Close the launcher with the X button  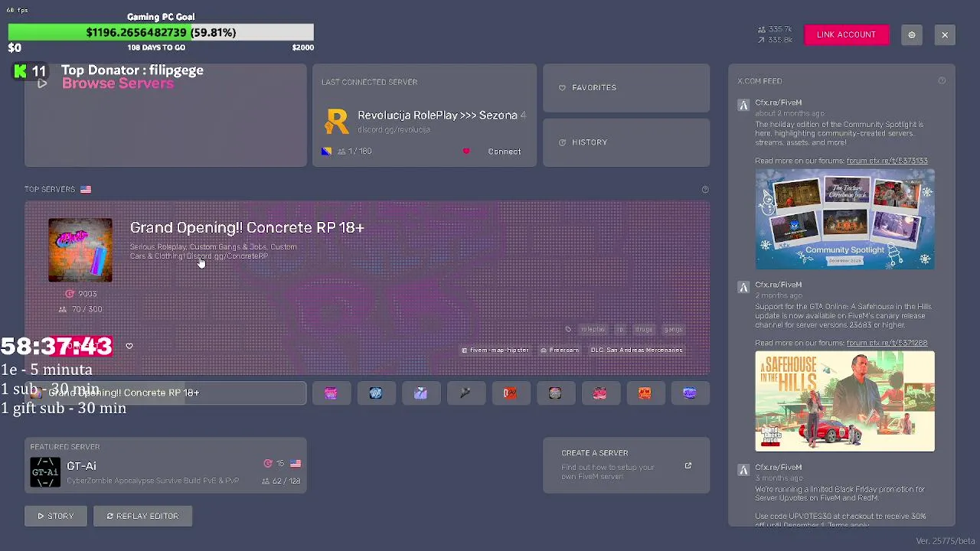[x=945, y=34]
